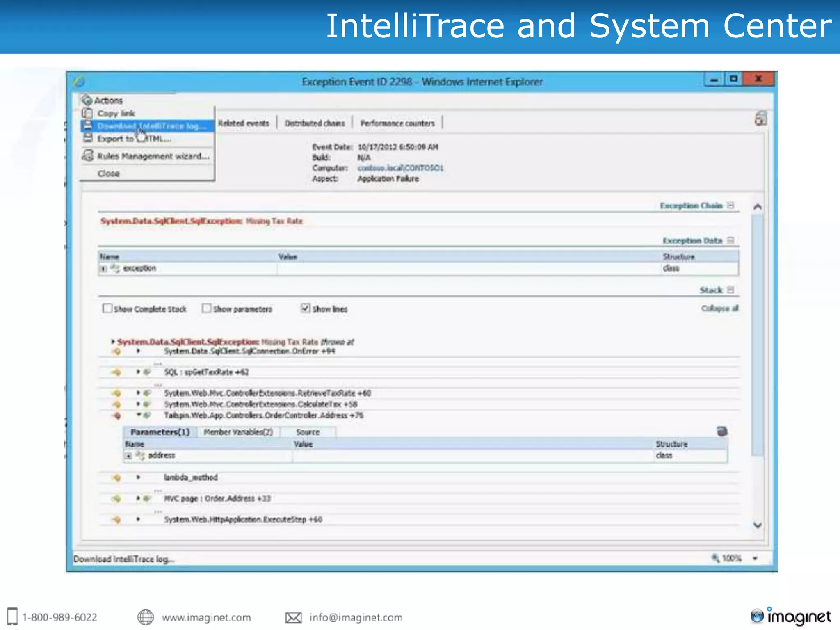Collapse the Exception Data section
Screen dimensions: 840x630
[730, 240]
